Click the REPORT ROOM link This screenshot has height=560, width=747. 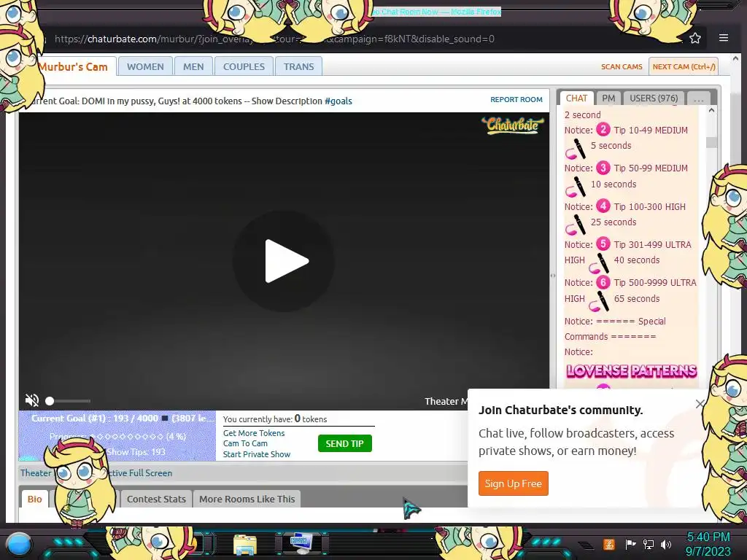[x=516, y=99]
